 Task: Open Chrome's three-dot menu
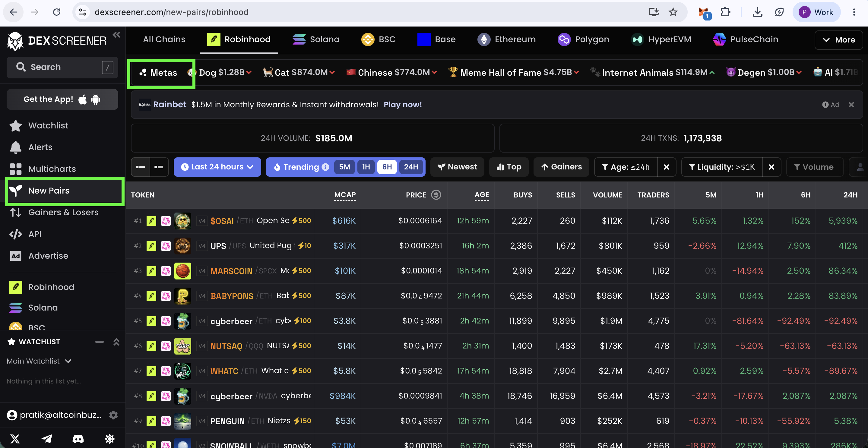click(x=854, y=12)
